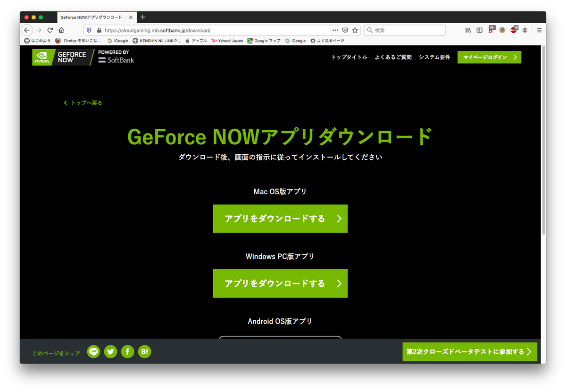Screen dimensions: 566x392
Task: Click the red extension icon with 10+ badge
Action: click(x=491, y=30)
